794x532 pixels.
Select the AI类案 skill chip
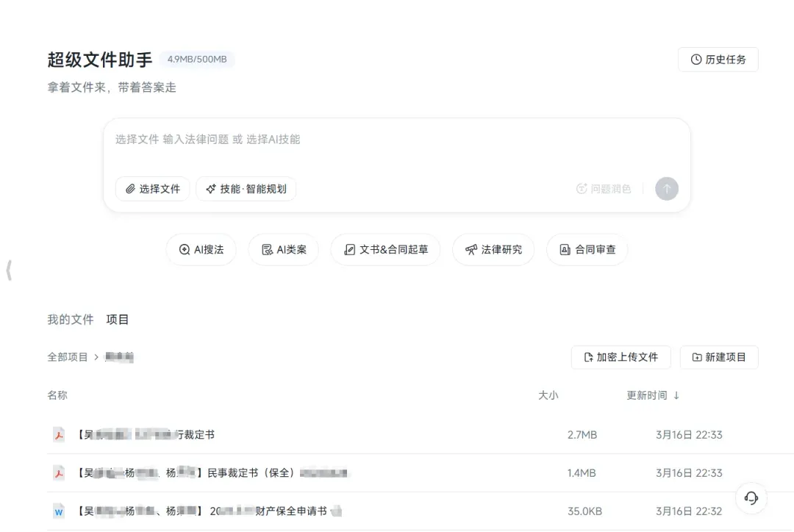pyautogui.click(x=284, y=250)
